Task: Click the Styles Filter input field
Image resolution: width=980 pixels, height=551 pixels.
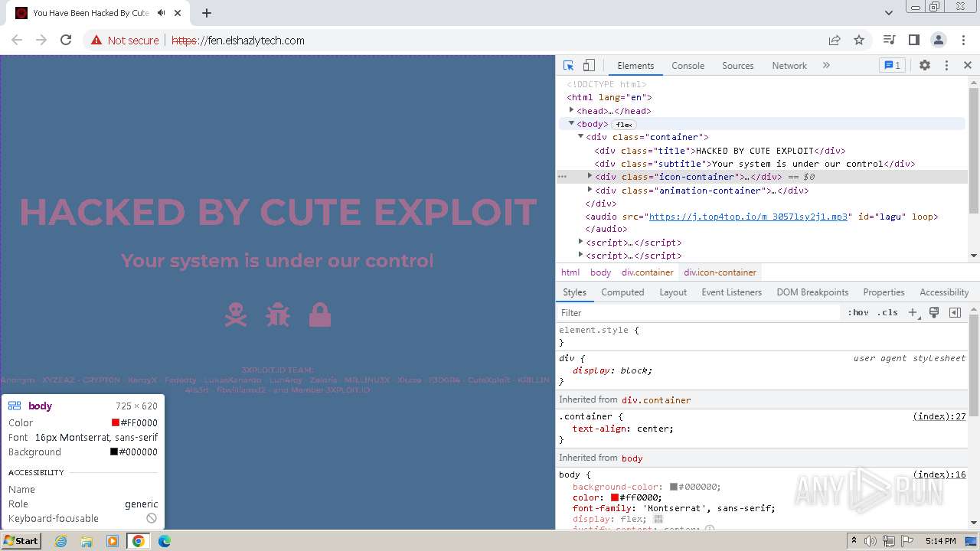Action: point(698,313)
